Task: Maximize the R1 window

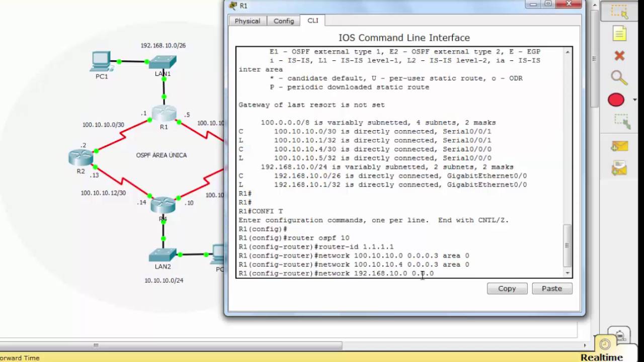Action: pos(548,4)
